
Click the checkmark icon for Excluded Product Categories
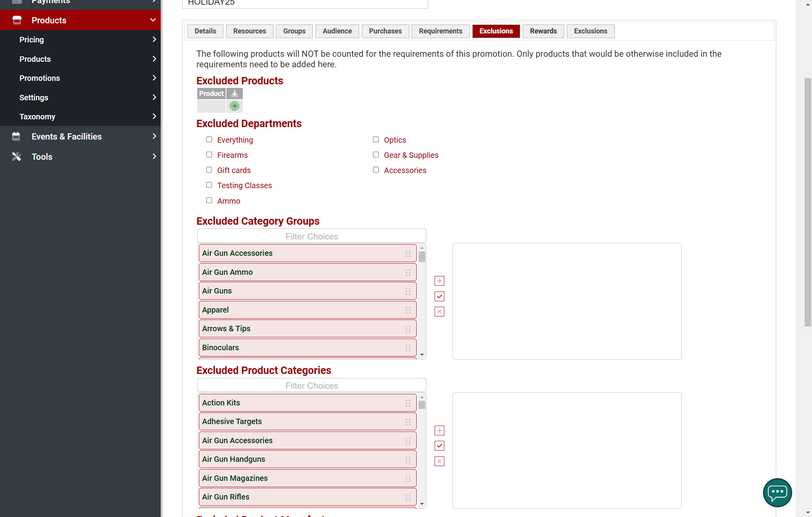[439, 446]
